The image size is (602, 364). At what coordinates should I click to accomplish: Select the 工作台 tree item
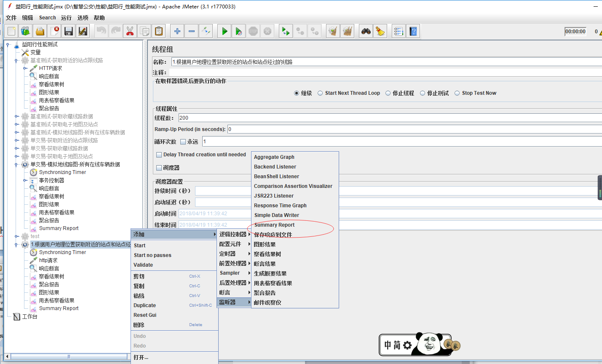point(29,316)
